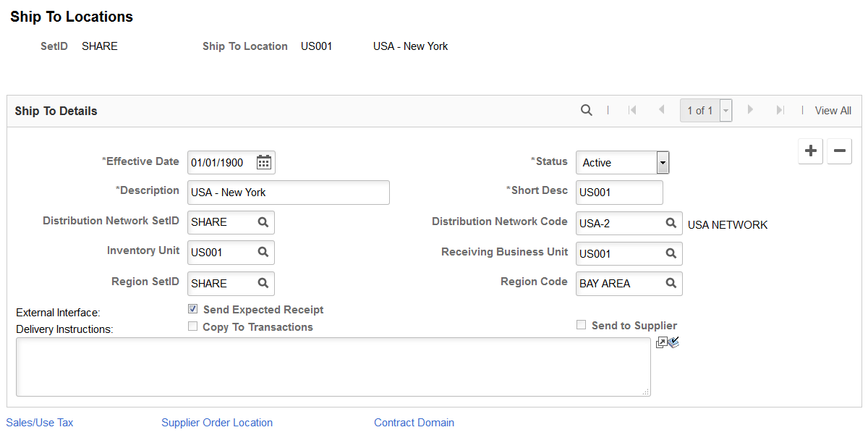
Task: Delete the row with minus button
Action: (839, 151)
